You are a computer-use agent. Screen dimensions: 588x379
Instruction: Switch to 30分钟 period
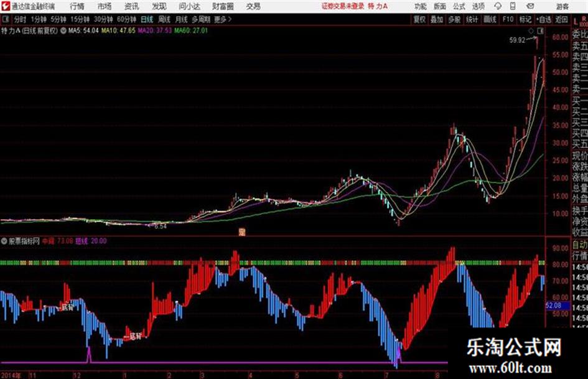[x=103, y=19]
